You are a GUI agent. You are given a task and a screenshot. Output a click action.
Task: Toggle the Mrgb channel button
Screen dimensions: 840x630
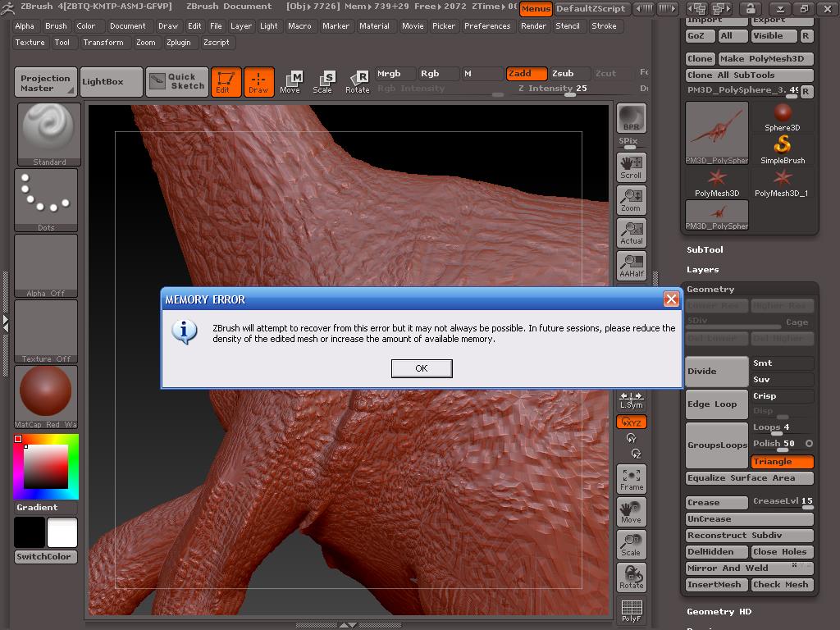pyautogui.click(x=395, y=73)
